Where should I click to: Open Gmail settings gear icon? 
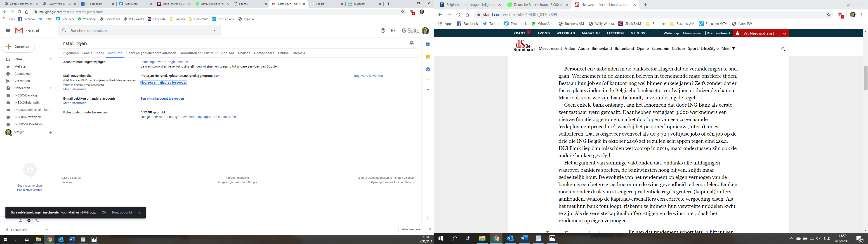[412, 43]
